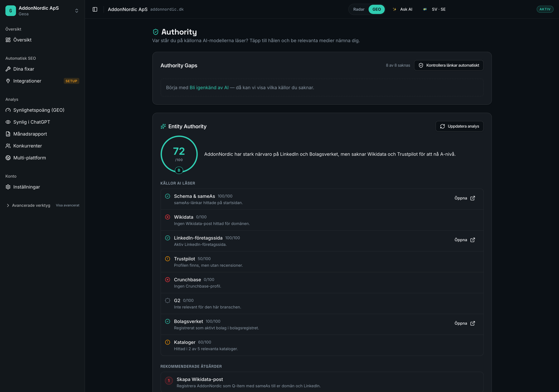Click the Kataloger 60/100 score row
Viewport: 559px width, 392px height.
coord(322,345)
